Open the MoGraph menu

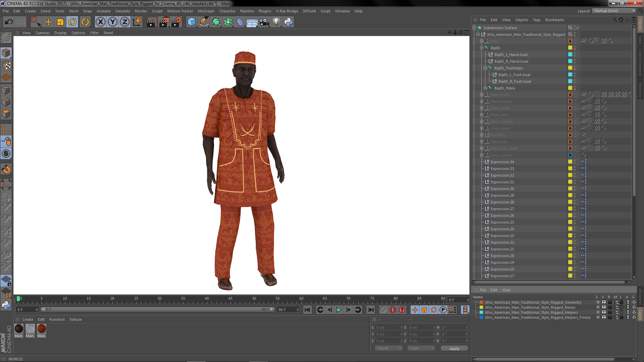206,11
